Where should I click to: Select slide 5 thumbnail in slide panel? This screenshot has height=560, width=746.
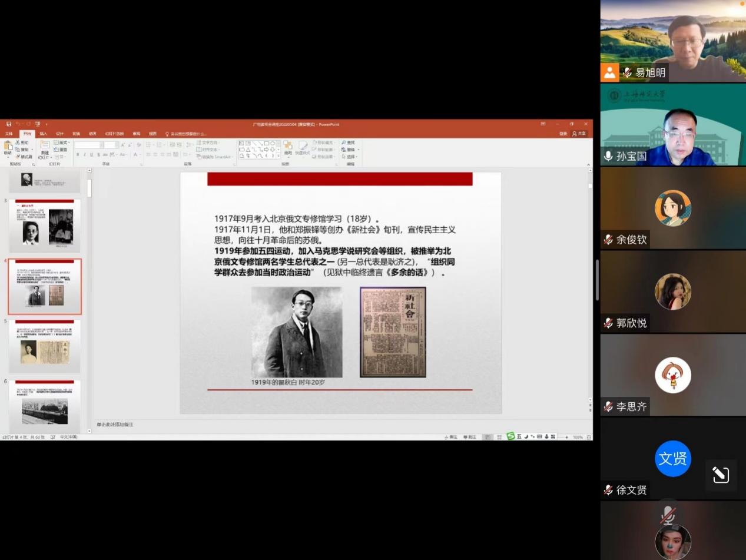[45, 346]
